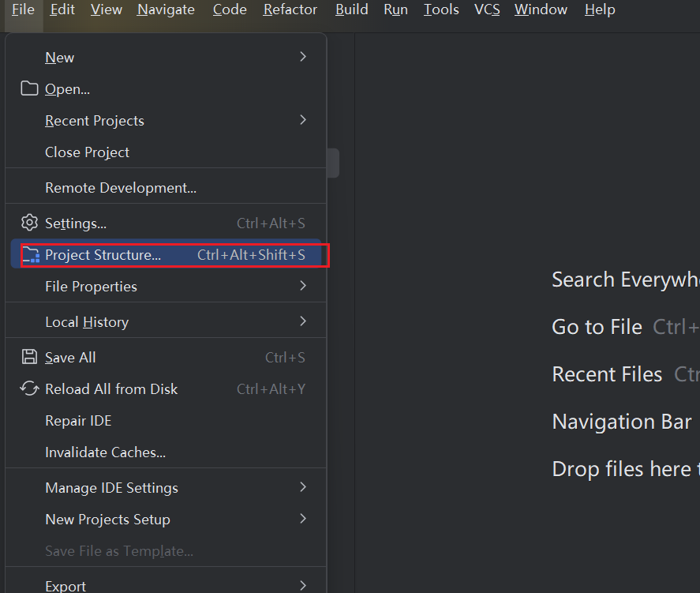Click Remote Development menu item
This screenshot has width=700, height=593.
click(x=120, y=188)
